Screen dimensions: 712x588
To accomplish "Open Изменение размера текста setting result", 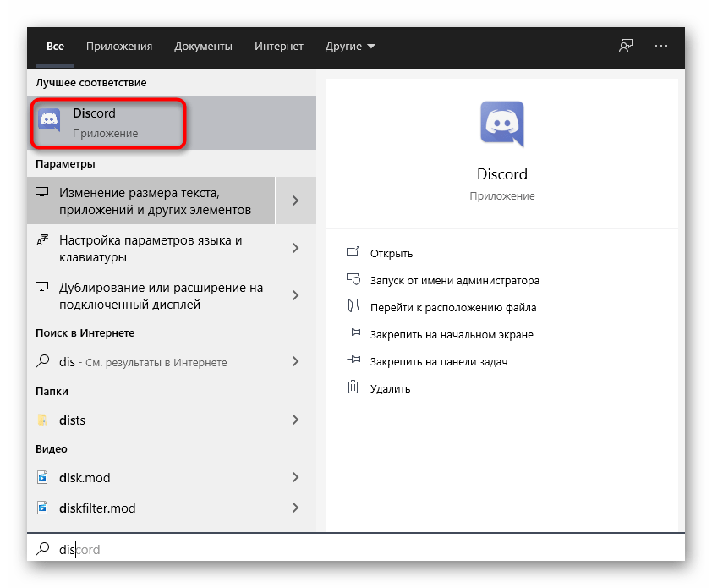I will tap(151, 201).
